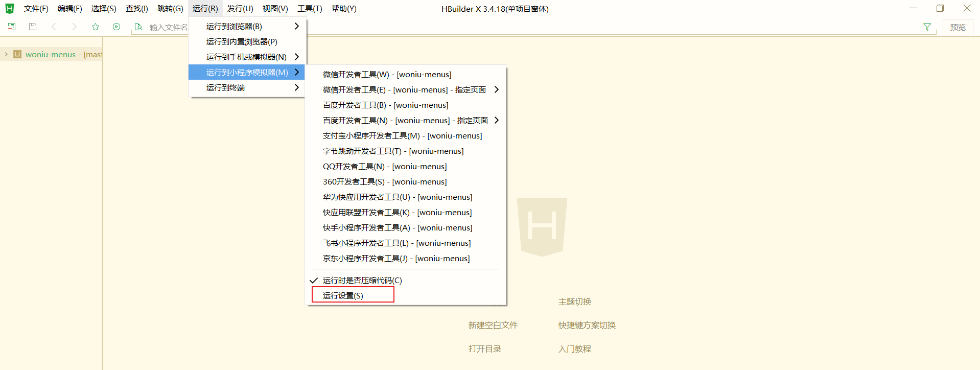
Task: Click the 入门教程 link
Action: (x=575, y=349)
